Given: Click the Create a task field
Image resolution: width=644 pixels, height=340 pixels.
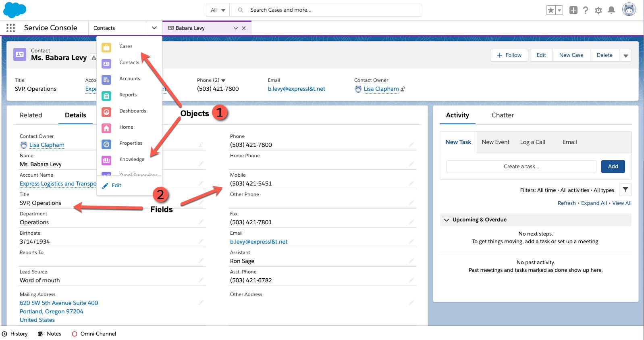Looking at the screenshot, I should [x=521, y=167].
